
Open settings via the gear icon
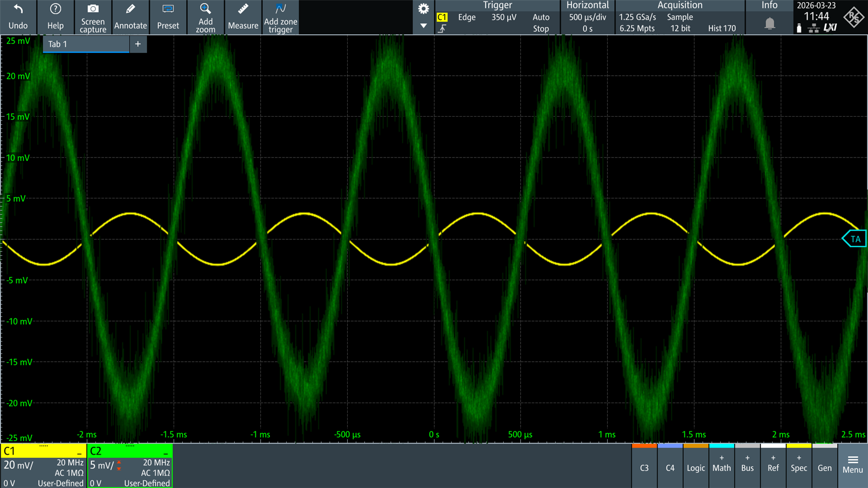(423, 9)
